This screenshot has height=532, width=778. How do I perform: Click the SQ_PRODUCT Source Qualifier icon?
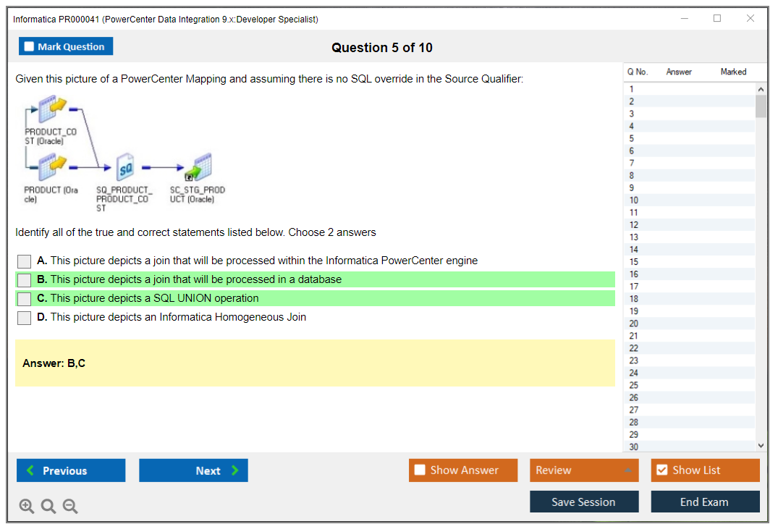tap(125, 167)
